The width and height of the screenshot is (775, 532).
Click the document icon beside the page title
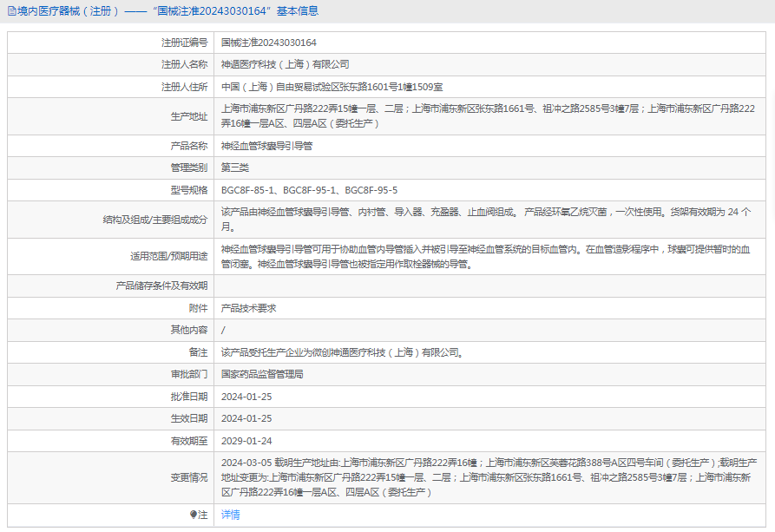coord(12,11)
